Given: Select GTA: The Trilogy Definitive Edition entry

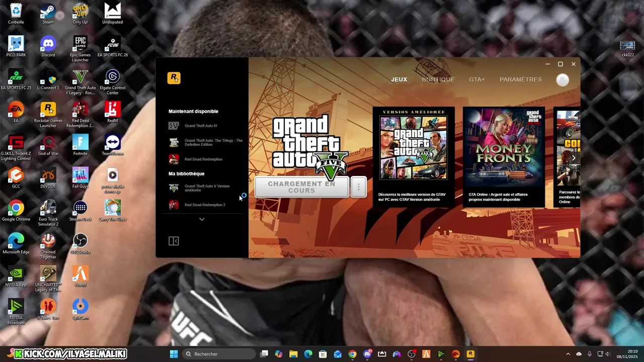Looking at the screenshot, I should tap(206, 143).
